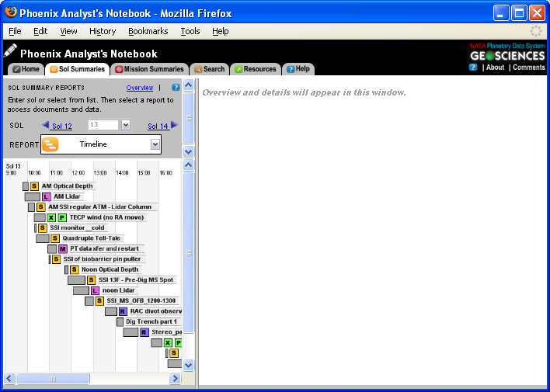Click the sol number input field

(103, 125)
